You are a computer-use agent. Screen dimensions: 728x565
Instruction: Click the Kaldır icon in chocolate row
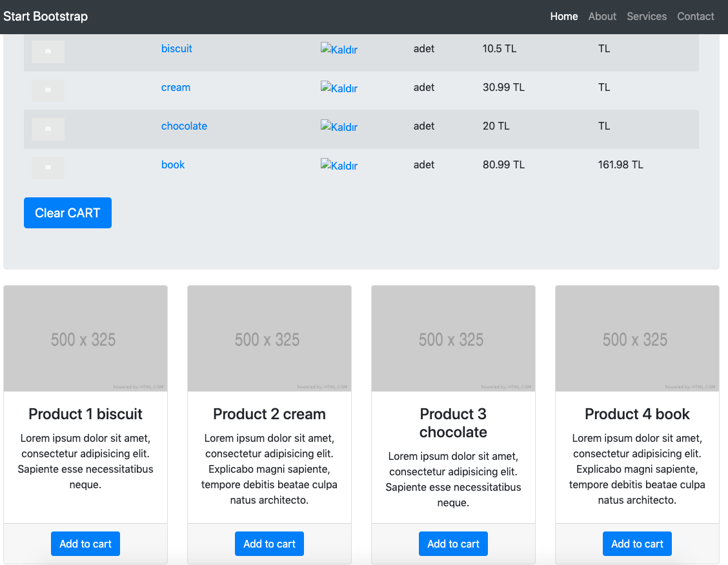(339, 127)
